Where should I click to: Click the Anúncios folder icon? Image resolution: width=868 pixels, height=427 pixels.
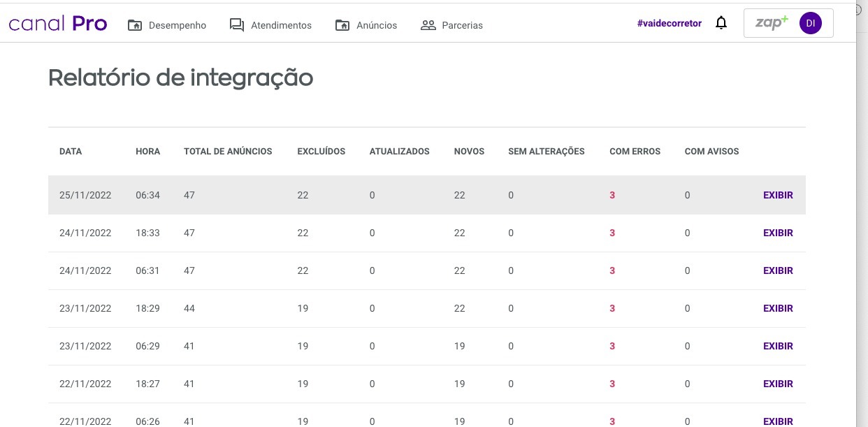click(x=342, y=25)
